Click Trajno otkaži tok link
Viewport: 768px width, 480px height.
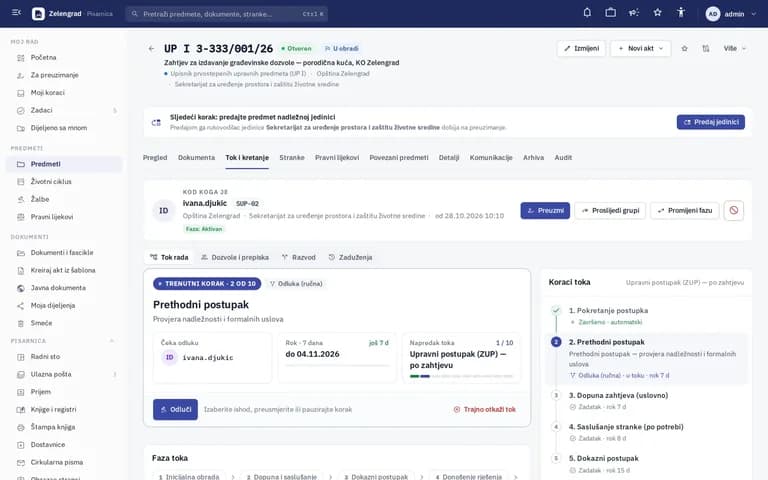tap(484, 409)
